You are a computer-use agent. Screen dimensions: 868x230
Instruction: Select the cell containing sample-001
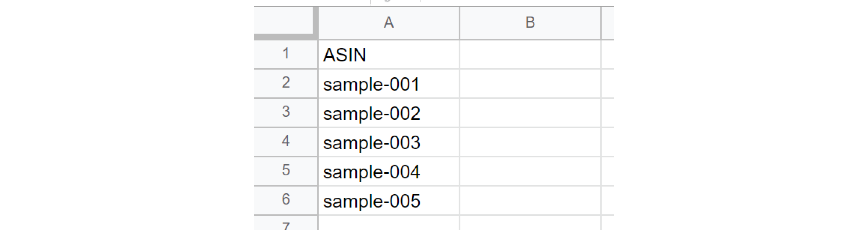click(x=389, y=84)
